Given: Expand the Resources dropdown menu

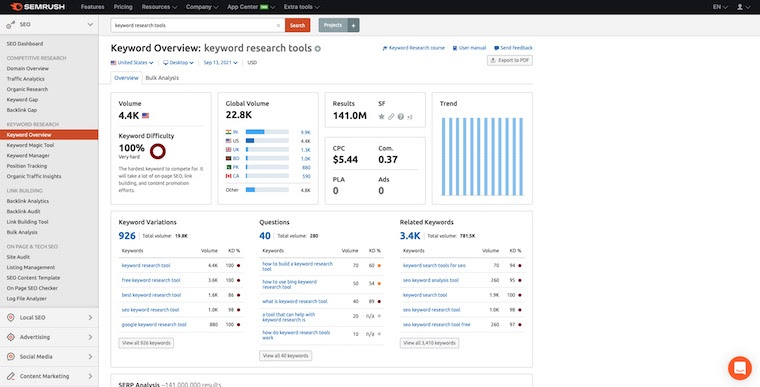Looking at the screenshot, I should click(x=159, y=7).
